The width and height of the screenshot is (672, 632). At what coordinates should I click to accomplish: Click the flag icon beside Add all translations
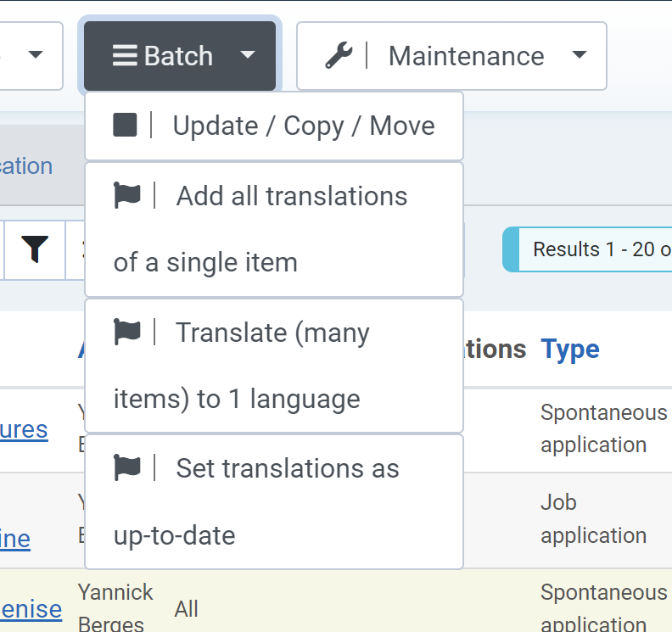(x=127, y=195)
